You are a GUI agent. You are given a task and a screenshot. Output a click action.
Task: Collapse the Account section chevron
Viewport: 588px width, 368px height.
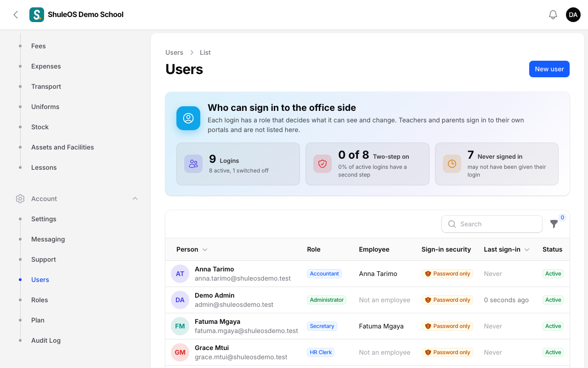click(x=135, y=199)
